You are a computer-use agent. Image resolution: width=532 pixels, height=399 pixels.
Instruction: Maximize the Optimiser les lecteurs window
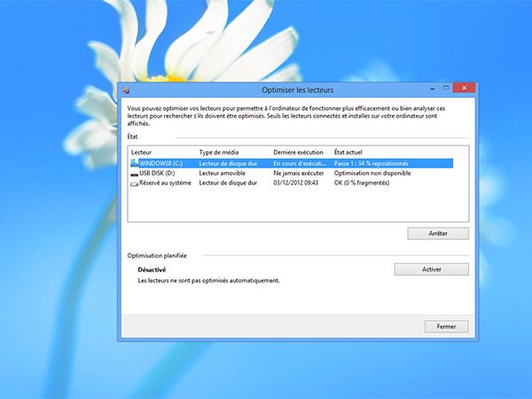tap(446, 88)
